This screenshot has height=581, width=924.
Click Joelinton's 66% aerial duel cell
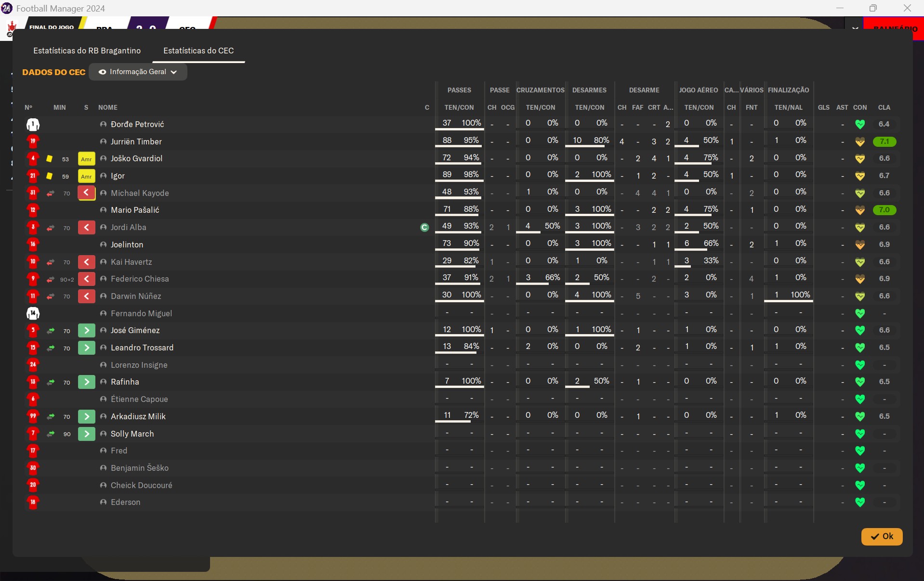point(711,243)
